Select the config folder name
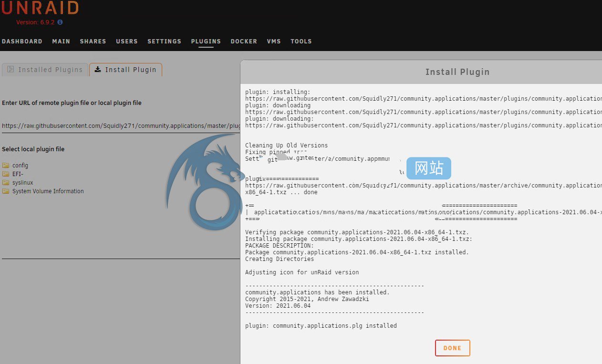Image resolution: width=602 pixels, height=364 pixels. click(20, 166)
